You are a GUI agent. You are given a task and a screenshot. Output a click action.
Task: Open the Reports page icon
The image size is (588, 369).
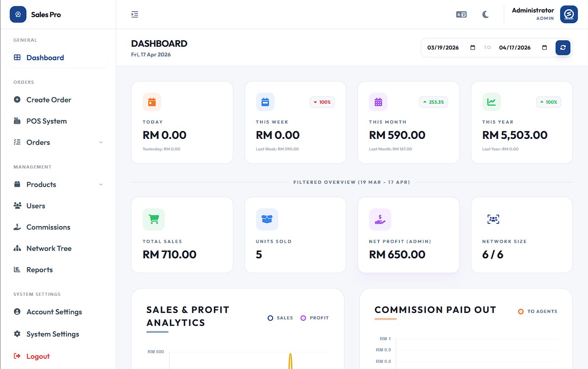click(x=16, y=269)
